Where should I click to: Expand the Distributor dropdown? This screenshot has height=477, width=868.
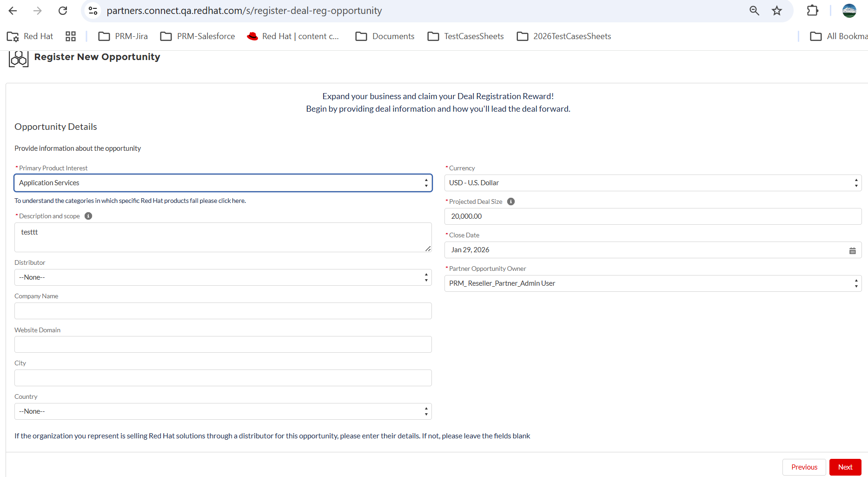coord(223,277)
